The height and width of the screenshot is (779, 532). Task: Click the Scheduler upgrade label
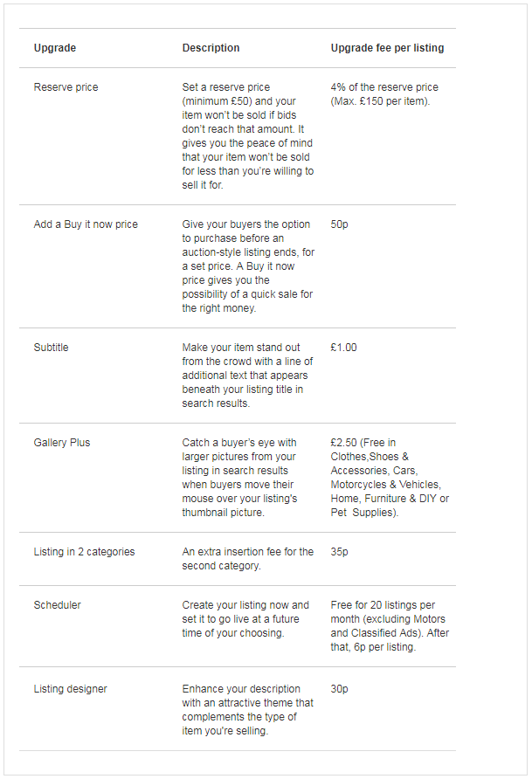tap(57, 605)
